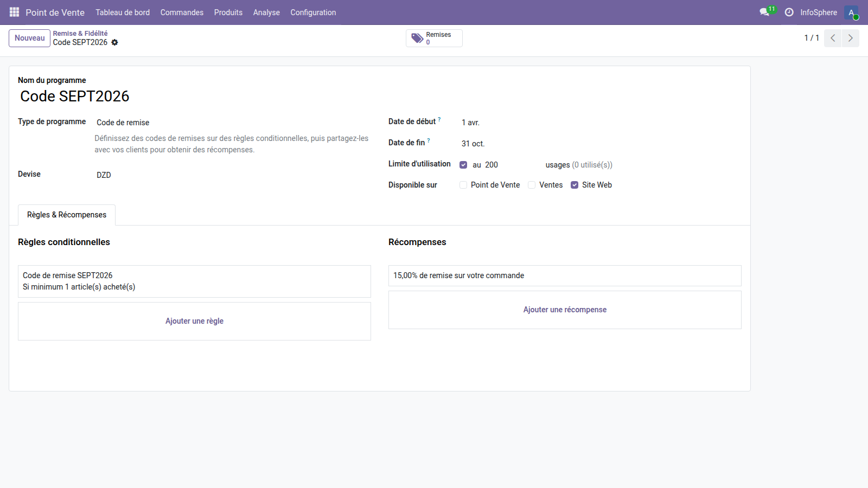Open the activities clock icon

click(x=789, y=12)
